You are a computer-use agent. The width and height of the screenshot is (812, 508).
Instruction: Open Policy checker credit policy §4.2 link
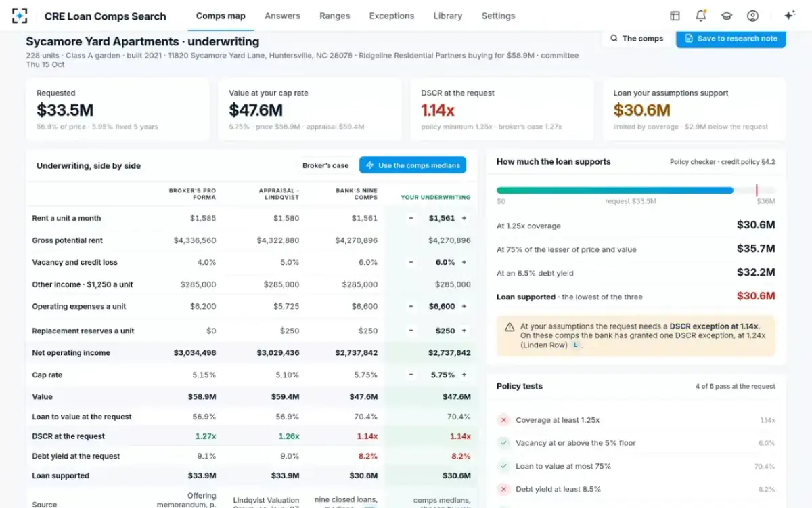point(723,162)
